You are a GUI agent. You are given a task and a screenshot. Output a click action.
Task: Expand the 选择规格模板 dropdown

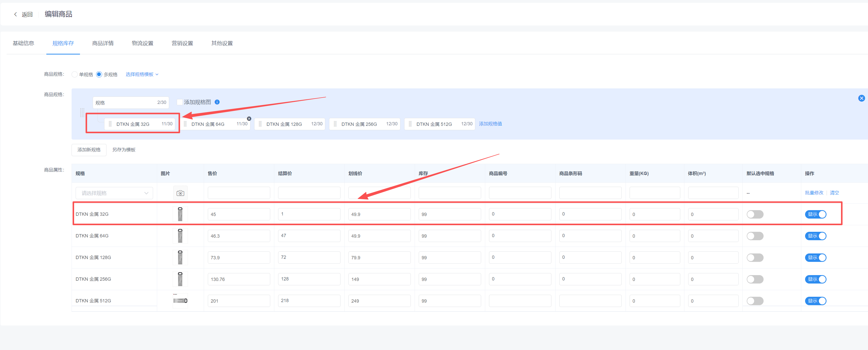click(x=142, y=74)
